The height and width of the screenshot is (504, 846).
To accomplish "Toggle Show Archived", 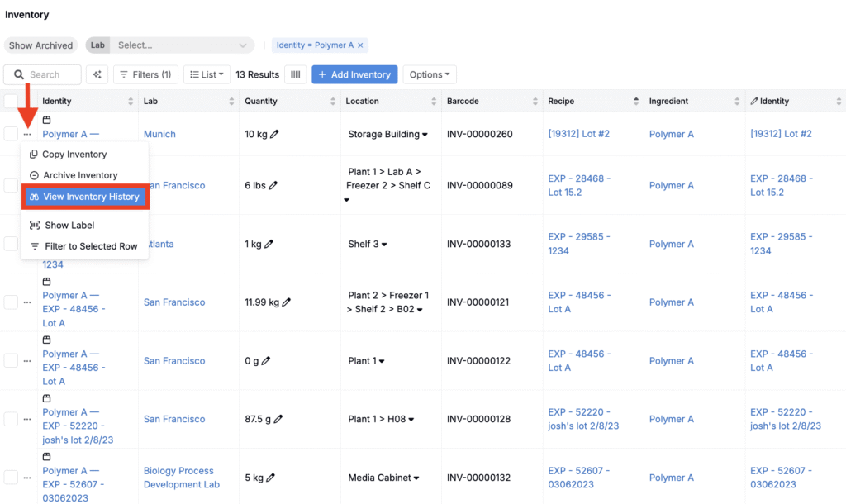I will 41,45.
